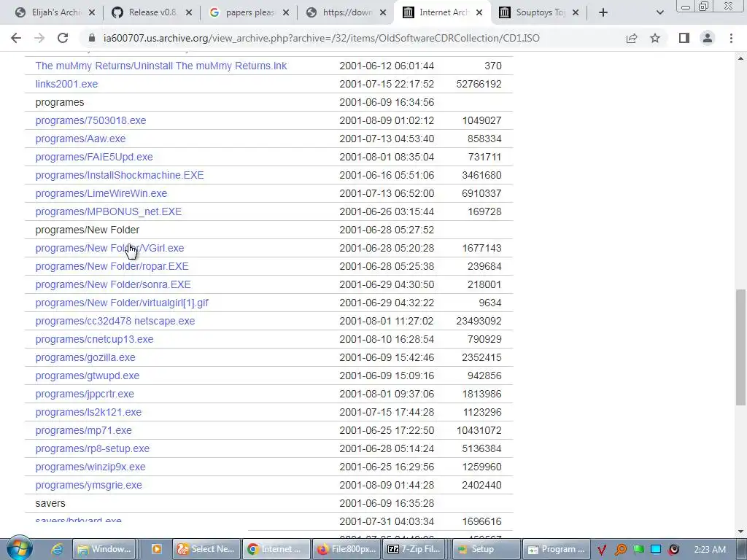
Task: Open programes/ls2k121.exe link
Action: [x=88, y=412]
